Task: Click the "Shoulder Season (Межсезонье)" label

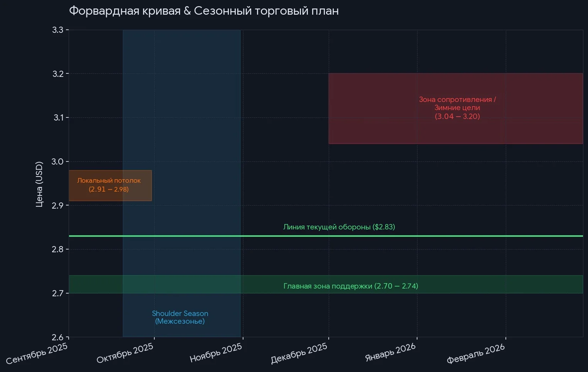Action: [x=180, y=318]
